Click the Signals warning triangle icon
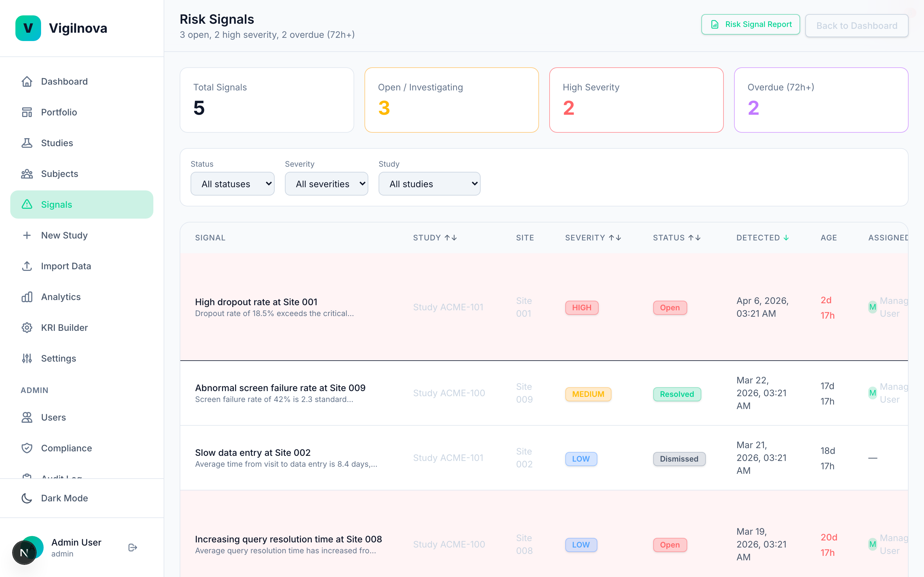The image size is (924, 577). (x=27, y=205)
